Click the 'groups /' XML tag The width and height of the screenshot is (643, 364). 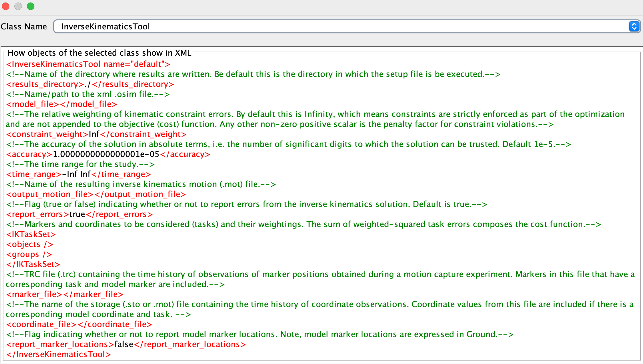click(29, 254)
